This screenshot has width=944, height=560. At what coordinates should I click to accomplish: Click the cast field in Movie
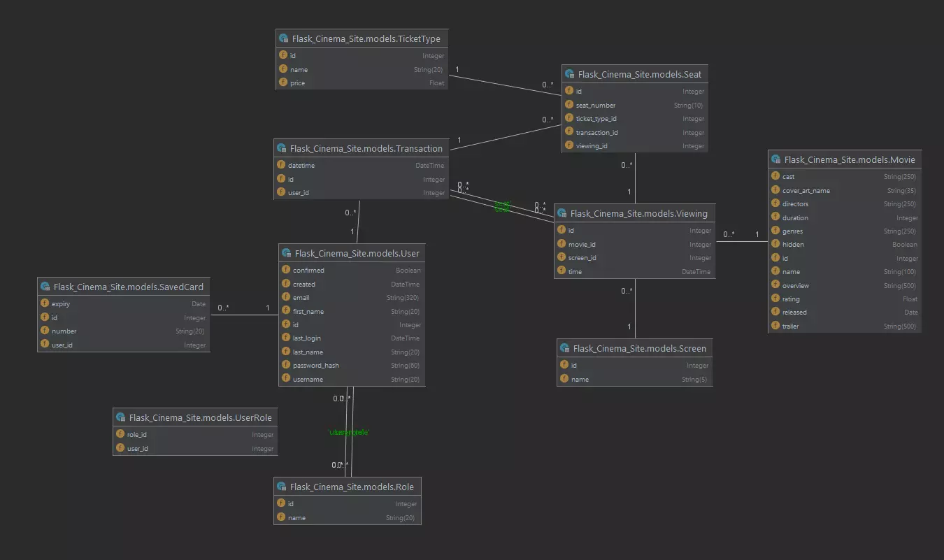coord(845,176)
